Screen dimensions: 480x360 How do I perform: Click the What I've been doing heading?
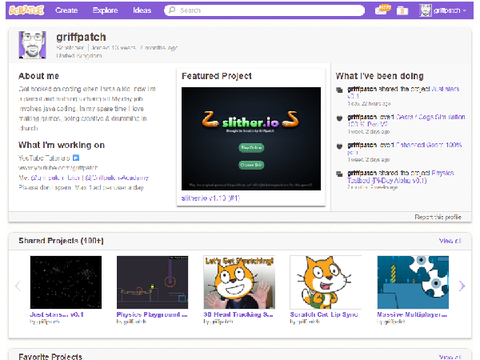(x=380, y=76)
